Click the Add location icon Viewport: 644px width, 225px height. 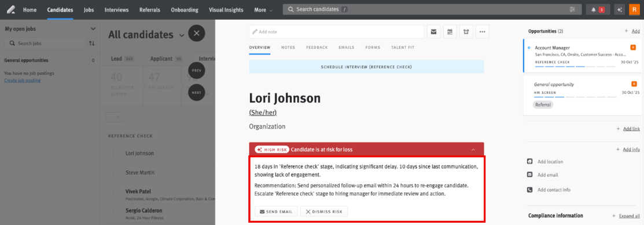(x=530, y=162)
